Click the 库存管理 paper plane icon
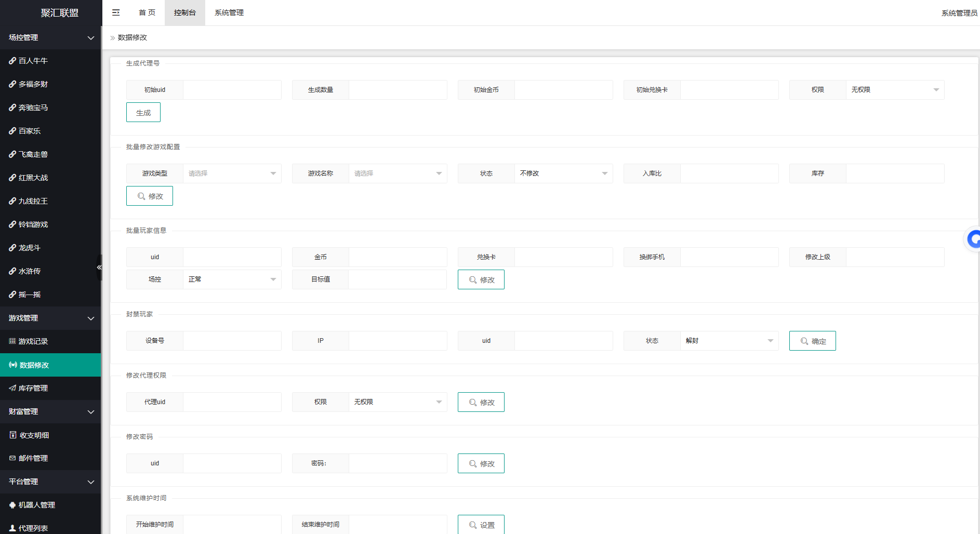Image resolution: width=980 pixels, height=534 pixels. tap(12, 388)
